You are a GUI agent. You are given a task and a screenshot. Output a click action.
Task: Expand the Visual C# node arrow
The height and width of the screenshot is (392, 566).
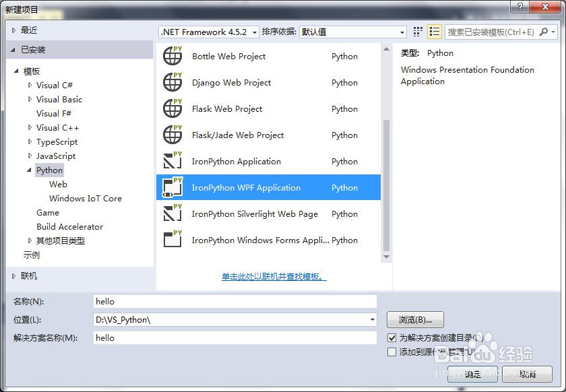[x=30, y=85]
